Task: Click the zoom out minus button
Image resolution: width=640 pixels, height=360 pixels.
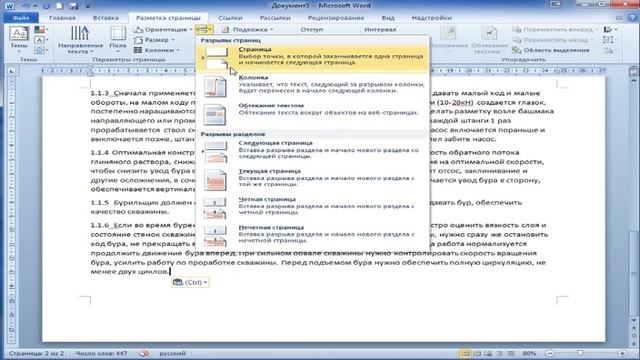Action: pyautogui.click(x=550, y=353)
